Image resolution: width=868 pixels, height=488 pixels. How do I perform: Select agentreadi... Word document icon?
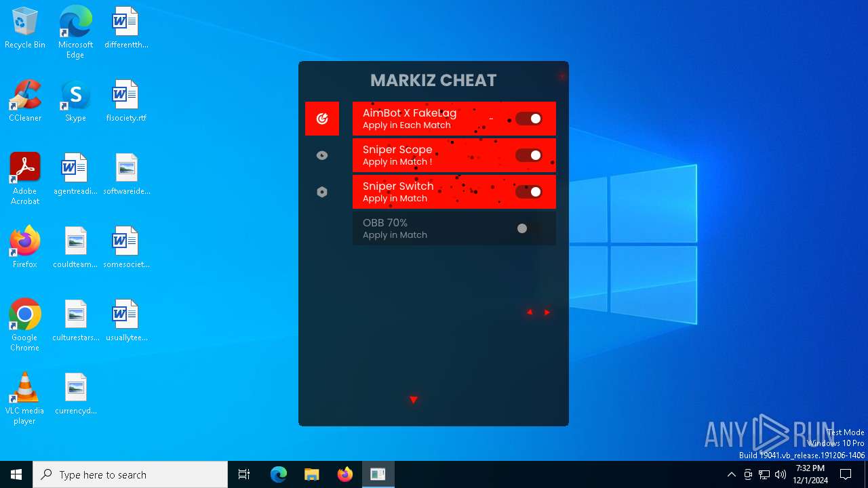coord(75,175)
